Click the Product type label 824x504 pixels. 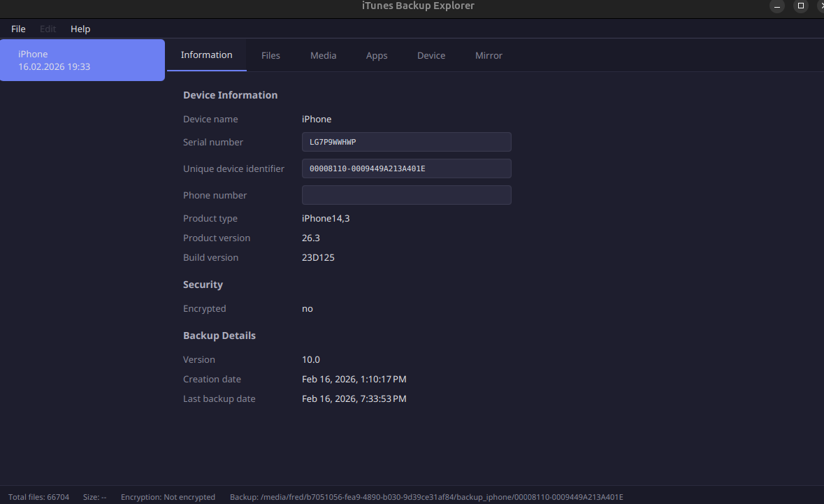(x=210, y=219)
